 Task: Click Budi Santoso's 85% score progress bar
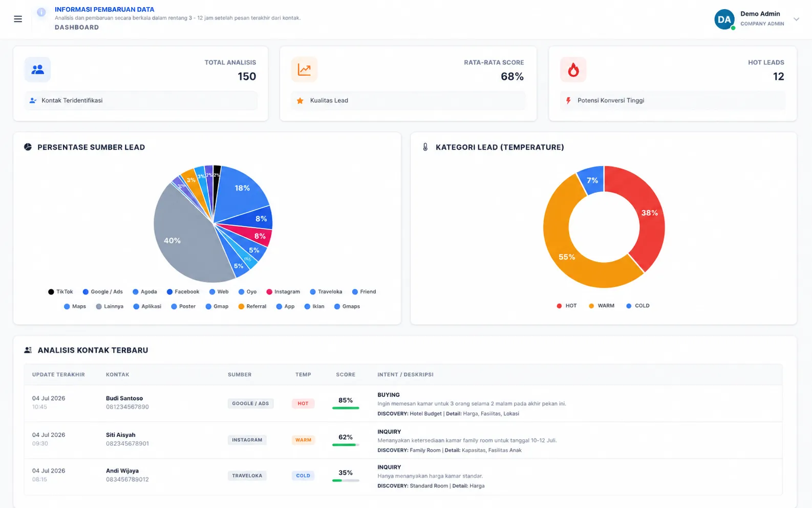(346, 408)
